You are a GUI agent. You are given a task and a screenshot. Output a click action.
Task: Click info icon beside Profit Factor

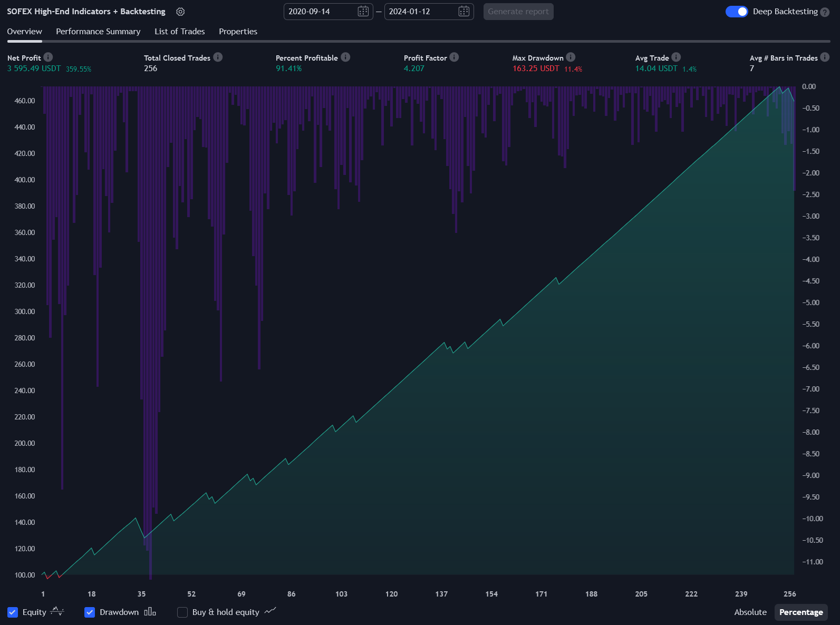(x=454, y=57)
